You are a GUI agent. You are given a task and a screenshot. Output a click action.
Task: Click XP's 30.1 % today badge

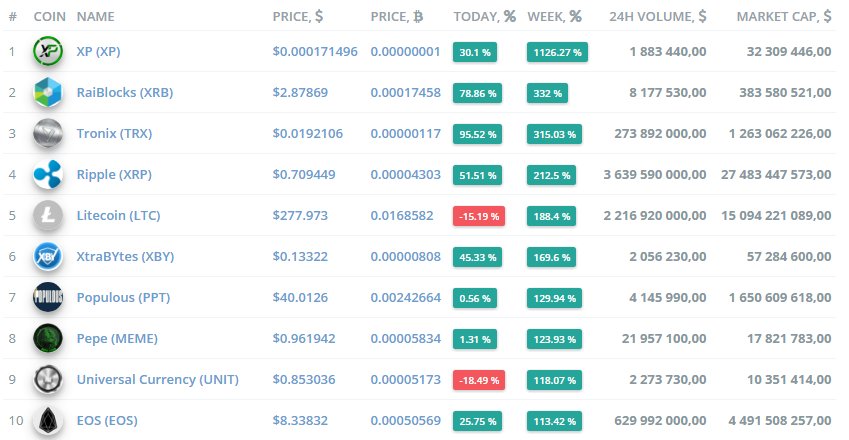(475, 52)
